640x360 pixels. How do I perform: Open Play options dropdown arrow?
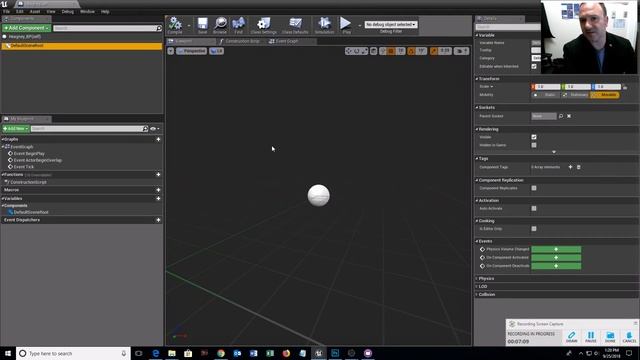click(359, 26)
